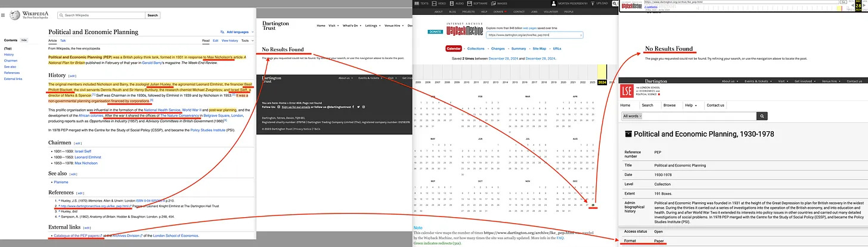Focus the LSE catalogue search text field
This screenshot has width=868, height=247.
tap(699, 116)
